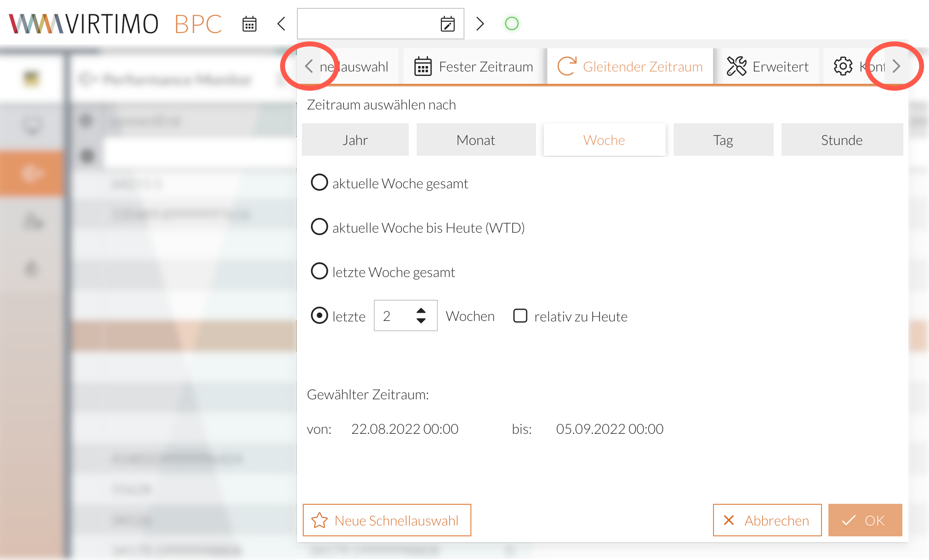
Task: Click Abbrechen to cancel the dialog
Action: [x=767, y=520]
